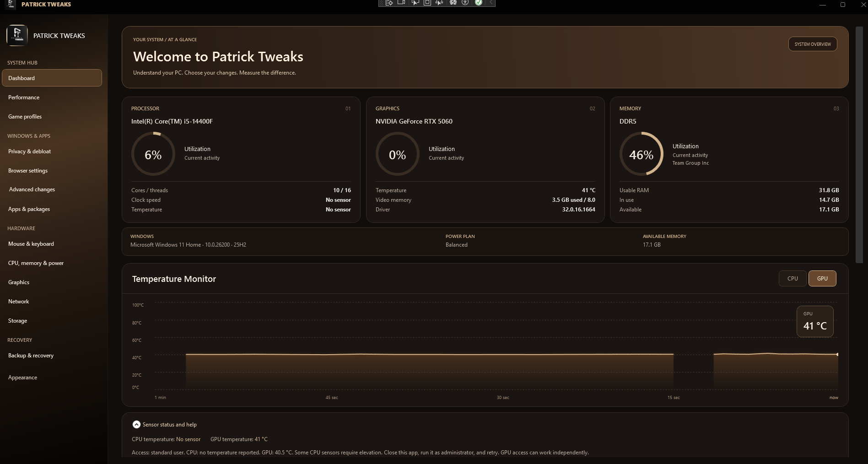Click the XAML Live Preview camera icon
This screenshot has width=868, height=464.
click(401, 3)
